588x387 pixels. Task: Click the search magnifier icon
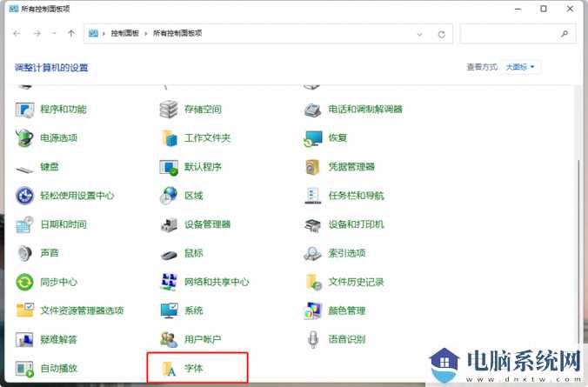click(x=565, y=34)
